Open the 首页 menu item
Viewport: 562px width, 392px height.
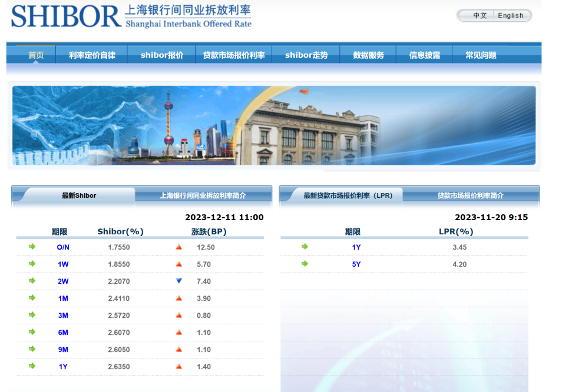tap(36, 55)
